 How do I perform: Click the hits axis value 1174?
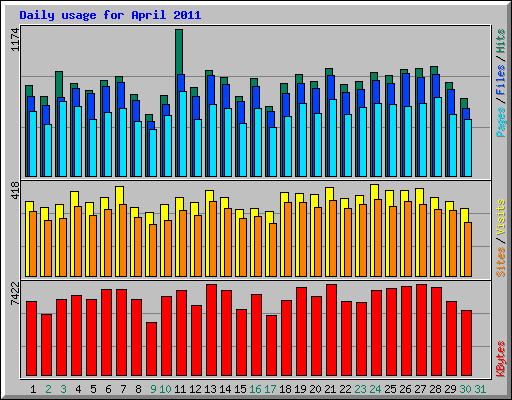[x=15, y=40]
